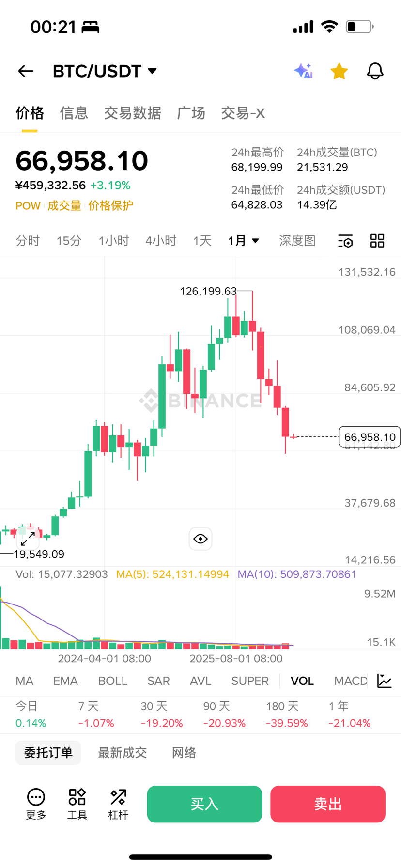Switch to the 交易数据 tab
The height and width of the screenshot is (868, 401).
coord(132,113)
